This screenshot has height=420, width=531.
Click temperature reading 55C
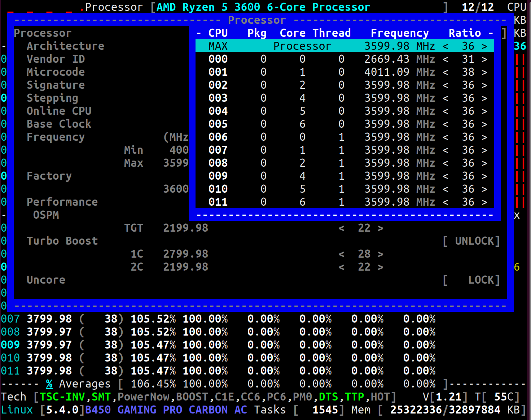(504, 397)
